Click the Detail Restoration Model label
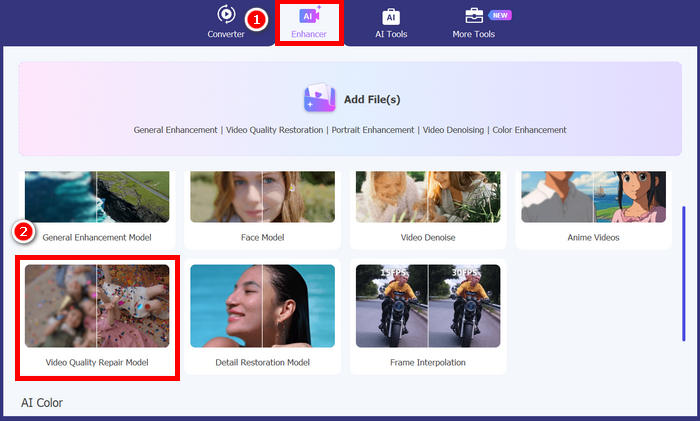 (262, 362)
